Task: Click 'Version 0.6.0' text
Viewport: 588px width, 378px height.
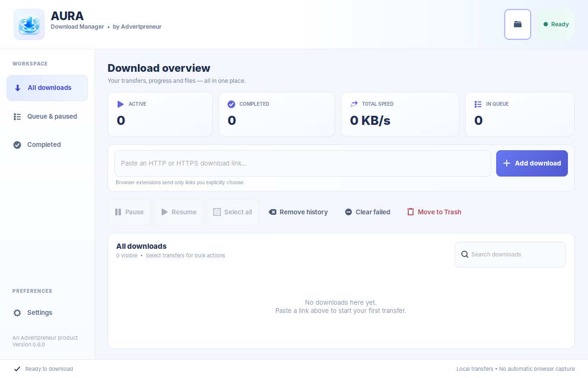Action: (x=29, y=345)
